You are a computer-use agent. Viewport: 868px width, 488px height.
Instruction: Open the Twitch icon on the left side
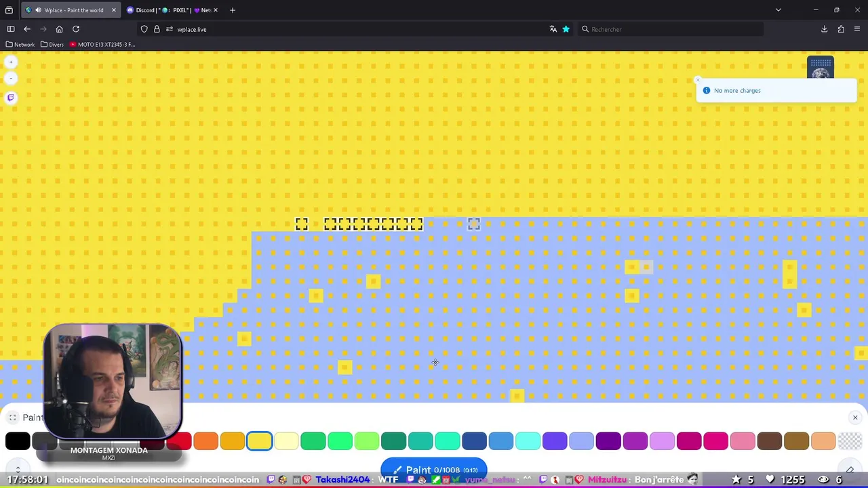(11, 98)
